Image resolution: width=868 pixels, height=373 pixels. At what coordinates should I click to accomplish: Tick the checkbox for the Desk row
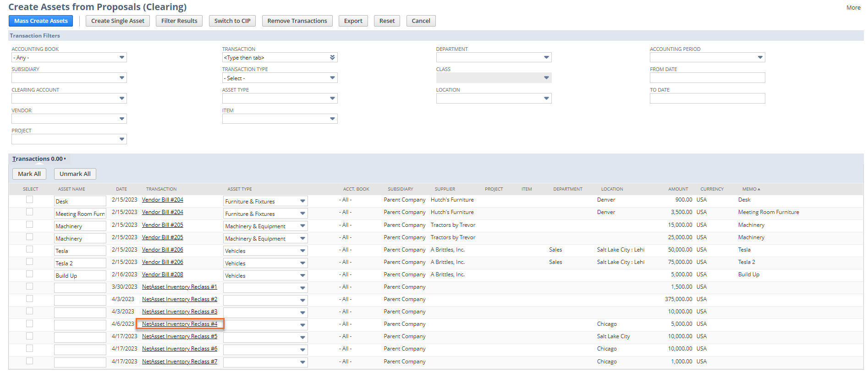coord(30,199)
